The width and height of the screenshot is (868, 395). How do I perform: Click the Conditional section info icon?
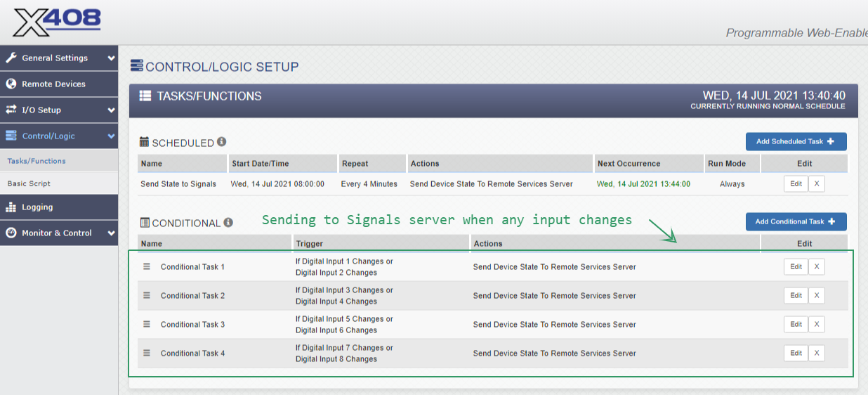(228, 222)
